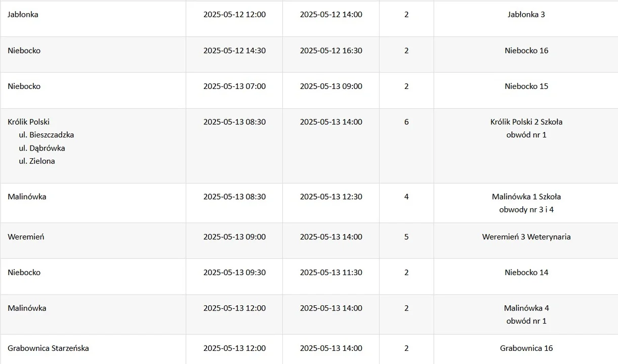This screenshot has width=618, height=364.
Task: Click Królik Polski 2 Szkoła station
Action: pos(526,122)
